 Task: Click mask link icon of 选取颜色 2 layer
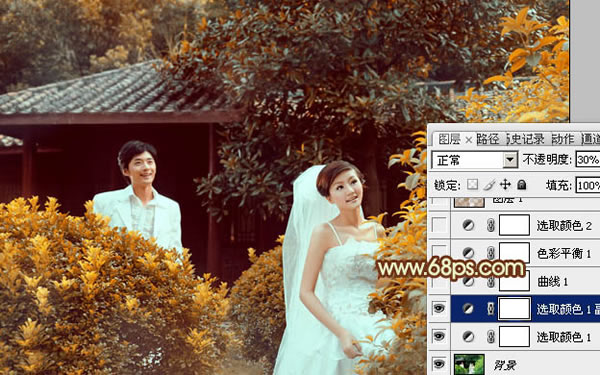click(x=491, y=225)
